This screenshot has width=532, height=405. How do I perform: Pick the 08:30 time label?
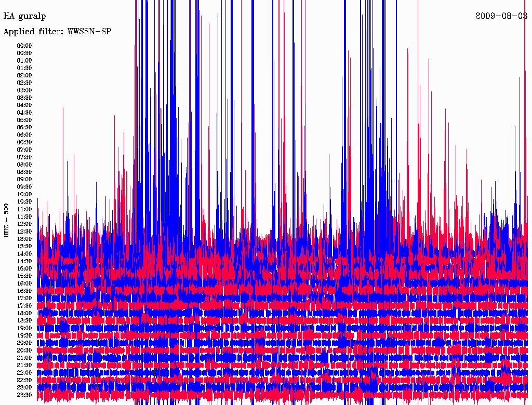click(x=24, y=172)
